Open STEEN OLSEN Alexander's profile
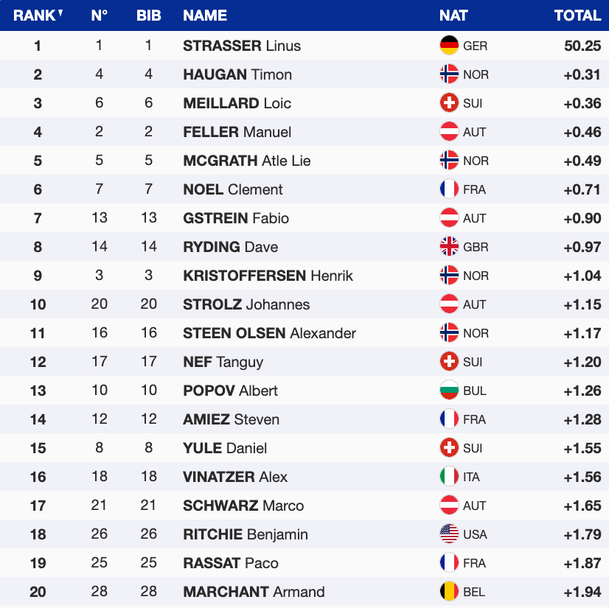This screenshot has height=608, width=609. pyautogui.click(x=269, y=333)
